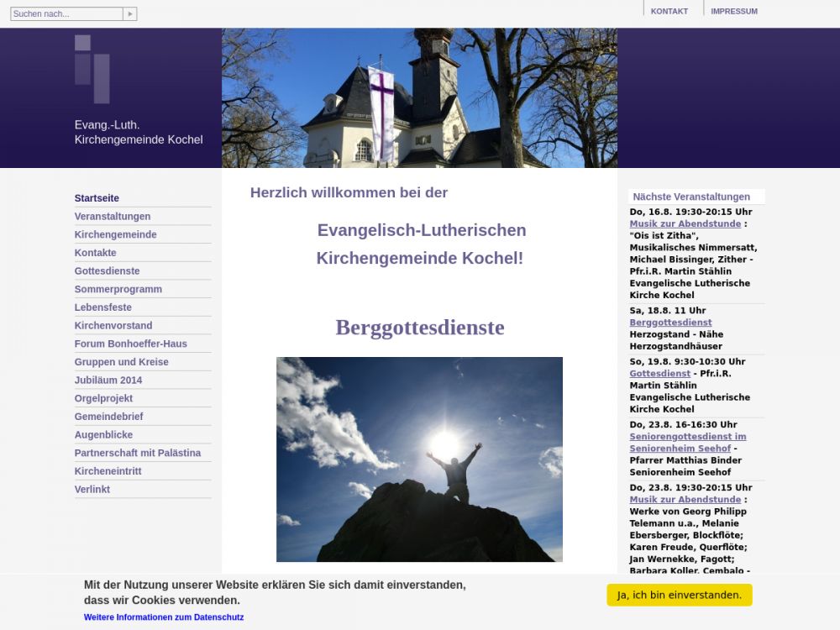Screen dimensions: 840x630
Task: Open the KONTAKT link in top bar
Action: (x=669, y=12)
